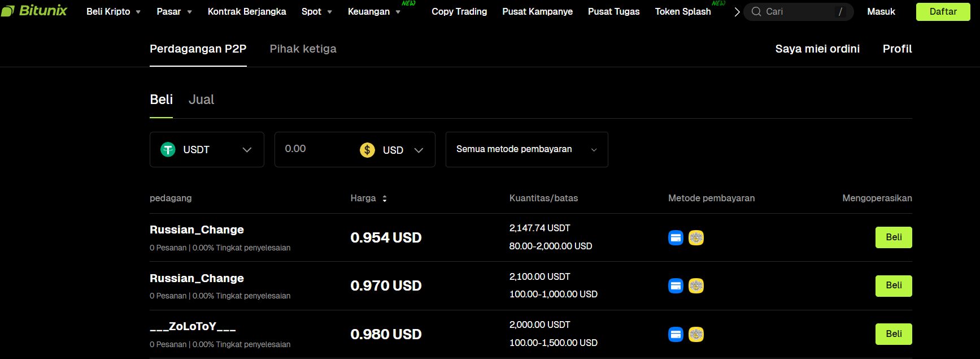Viewport: 980px width, 359px height.
Task: Click the USD dollar coin icon
Action: (368, 150)
